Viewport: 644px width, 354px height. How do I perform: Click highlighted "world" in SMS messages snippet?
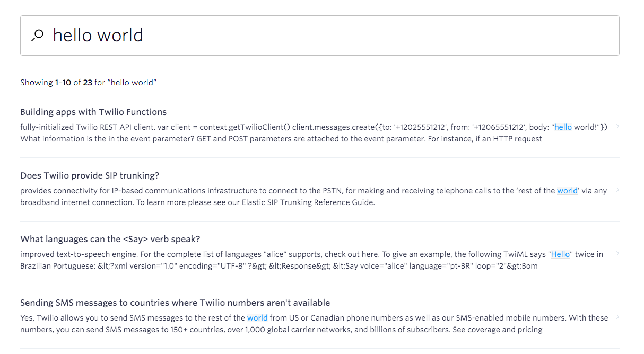tap(257, 318)
